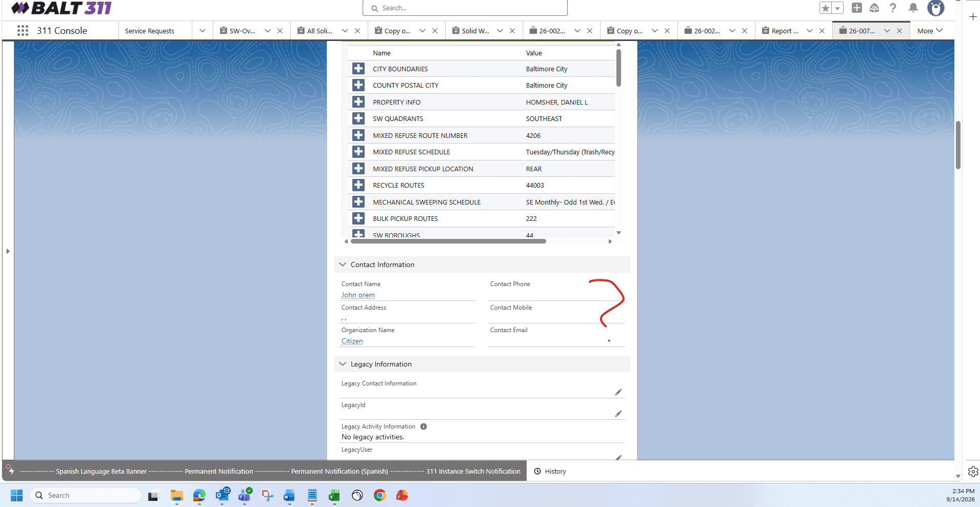The width and height of the screenshot is (980, 507).
Task: Open Excel from the Windows taskbar
Action: pos(334,495)
